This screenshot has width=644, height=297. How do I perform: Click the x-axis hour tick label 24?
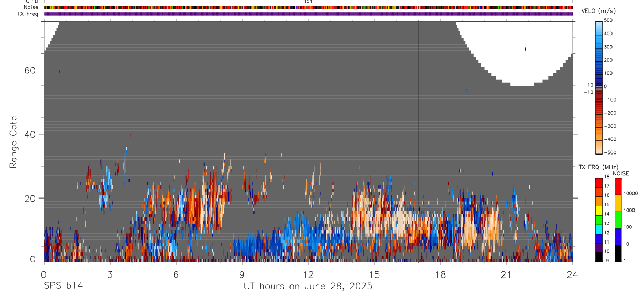(573, 274)
